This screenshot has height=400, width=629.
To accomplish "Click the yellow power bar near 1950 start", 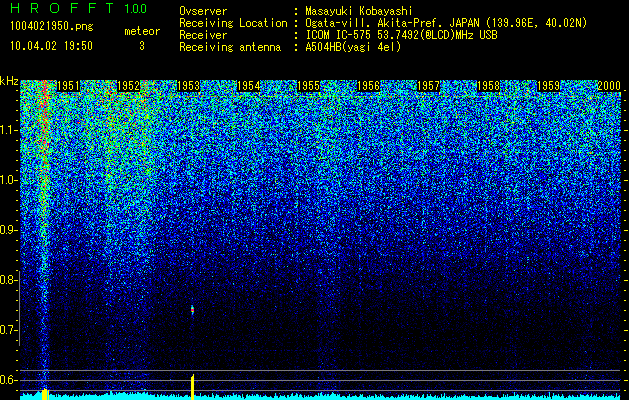I will (45, 394).
